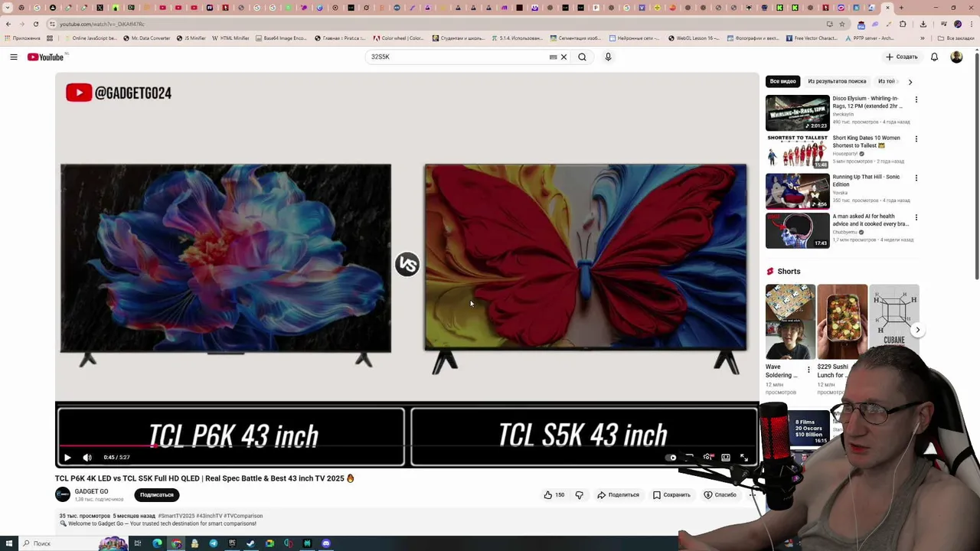
Task: Open A man asked AI video thumbnail
Action: (x=797, y=230)
